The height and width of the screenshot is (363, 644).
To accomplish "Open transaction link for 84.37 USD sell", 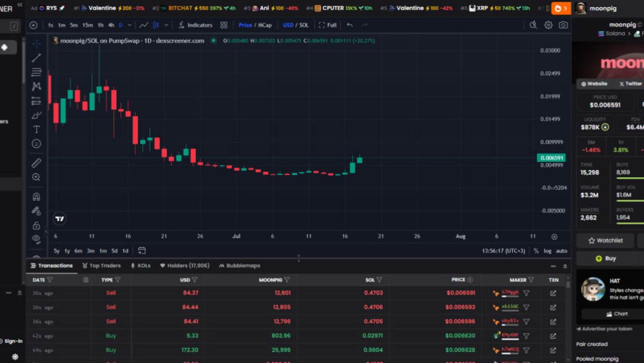I will (553, 293).
